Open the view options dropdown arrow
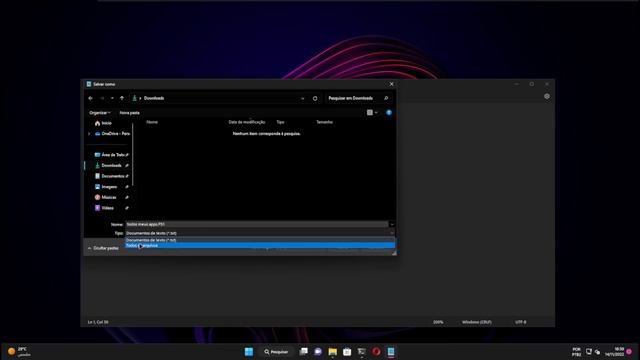Image resolution: width=640 pixels, height=360 pixels. [376, 113]
